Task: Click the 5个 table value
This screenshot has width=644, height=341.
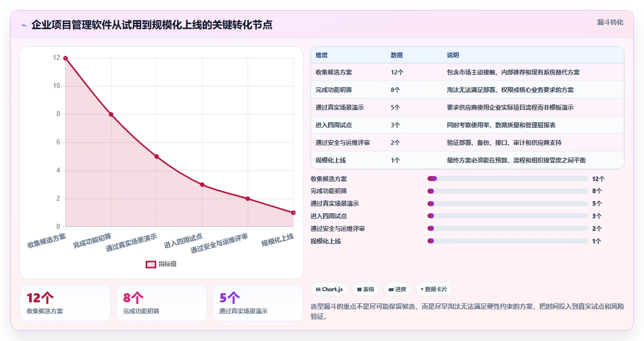Action: point(395,108)
